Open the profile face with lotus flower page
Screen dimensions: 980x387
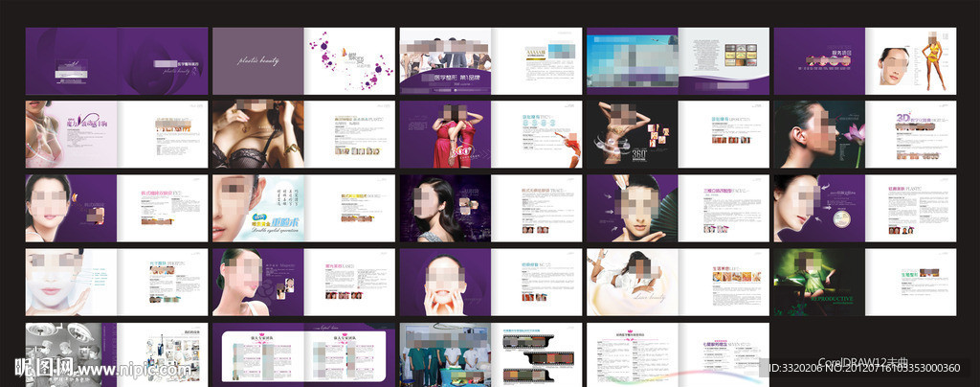click(819, 134)
